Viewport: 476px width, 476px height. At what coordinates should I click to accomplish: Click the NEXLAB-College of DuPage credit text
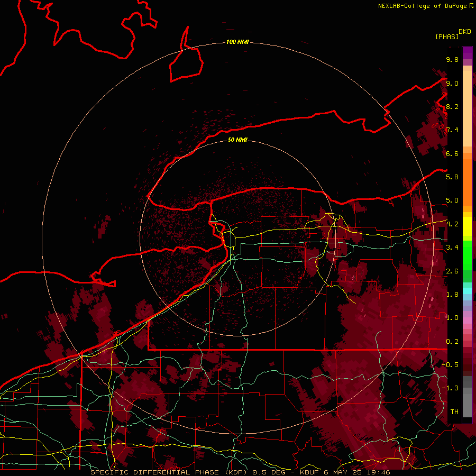coord(422,6)
